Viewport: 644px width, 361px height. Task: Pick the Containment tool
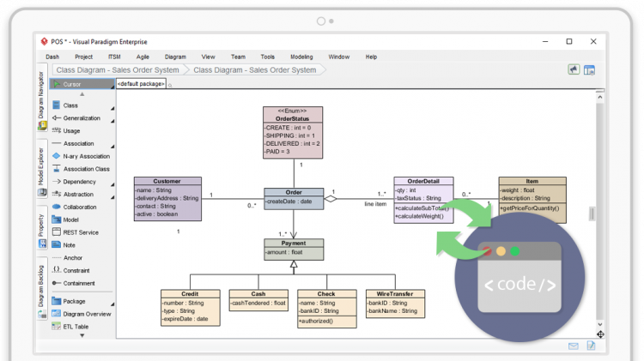(x=79, y=283)
